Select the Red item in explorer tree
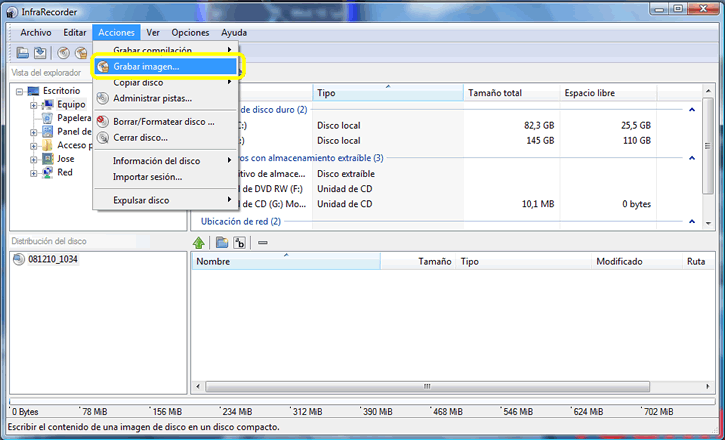This screenshot has width=725, height=440. click(64, 172)
